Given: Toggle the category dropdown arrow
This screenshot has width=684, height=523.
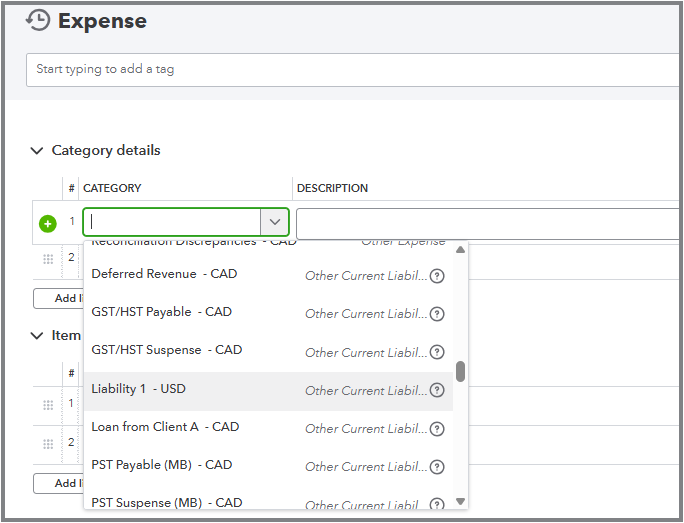Looking at the screenshot, I should pos(274,223).
